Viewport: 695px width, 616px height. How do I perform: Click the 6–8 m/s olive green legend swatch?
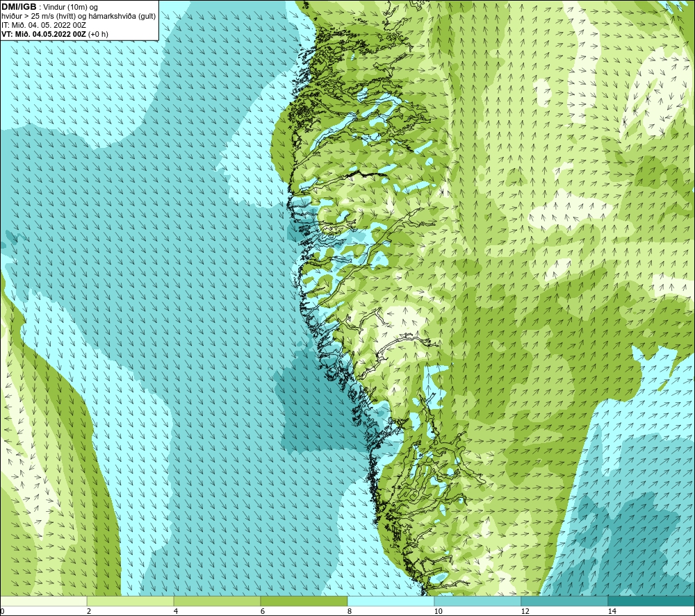click(304, 601)
